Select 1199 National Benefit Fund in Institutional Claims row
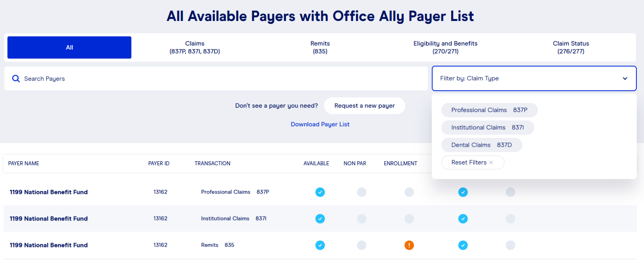This screenshot has height=260, width=644. tap(49, 218)
